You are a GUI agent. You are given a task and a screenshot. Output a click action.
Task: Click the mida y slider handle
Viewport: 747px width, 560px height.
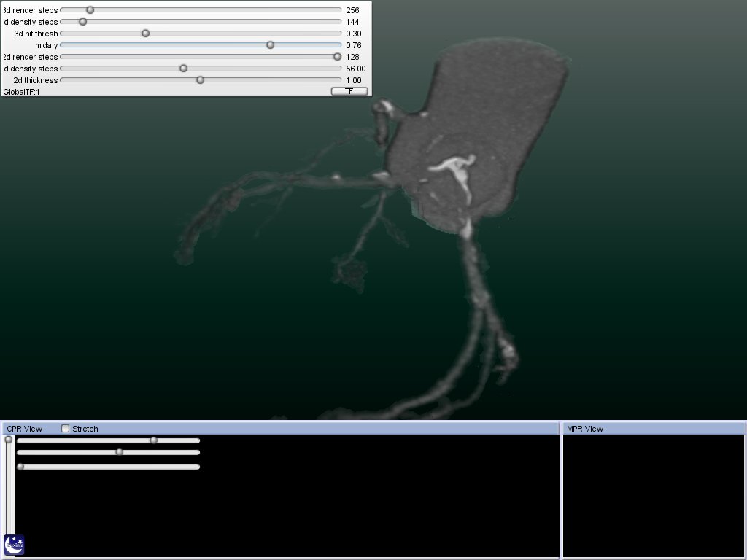(270, 45)
